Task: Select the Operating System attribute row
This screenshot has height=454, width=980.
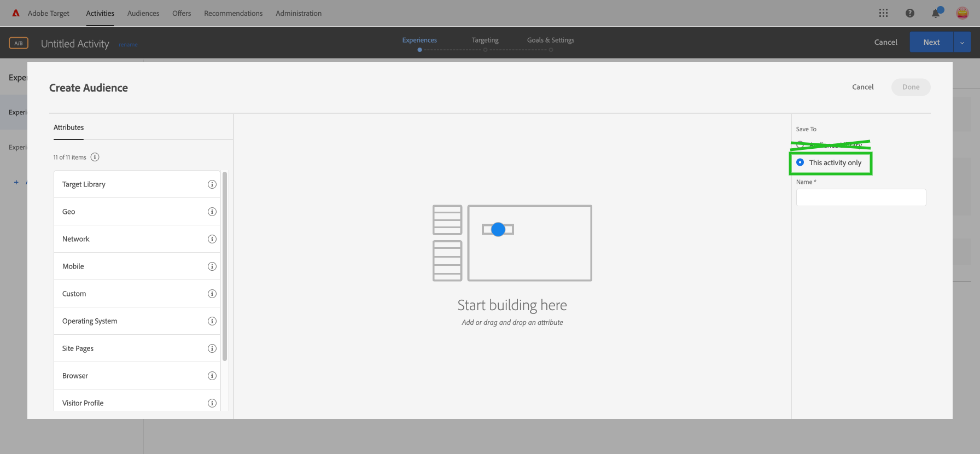Action: (137, 321)
